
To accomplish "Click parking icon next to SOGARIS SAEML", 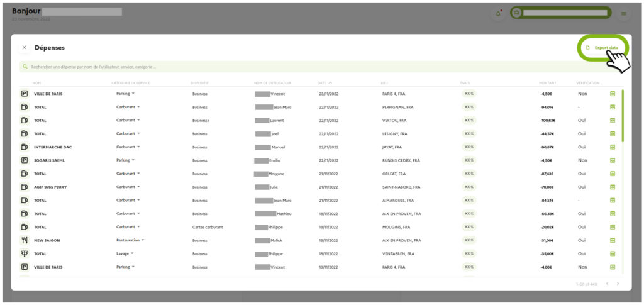I will tap(25, 160).
